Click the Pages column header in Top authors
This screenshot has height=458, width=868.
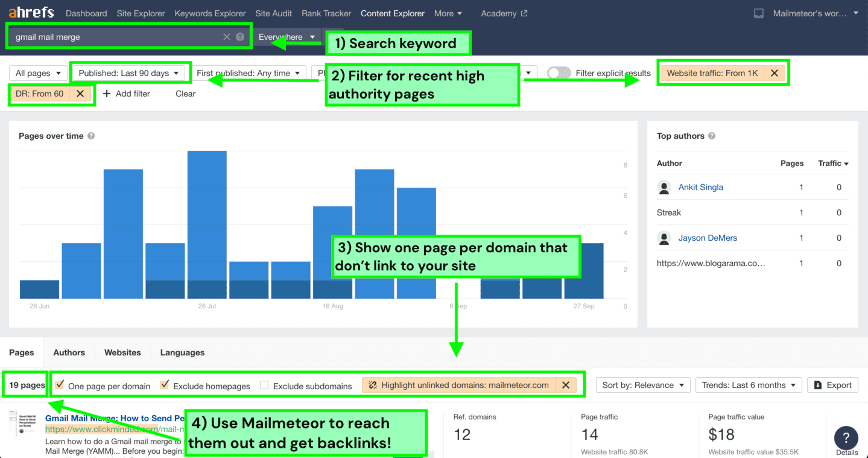coord(792,164)
